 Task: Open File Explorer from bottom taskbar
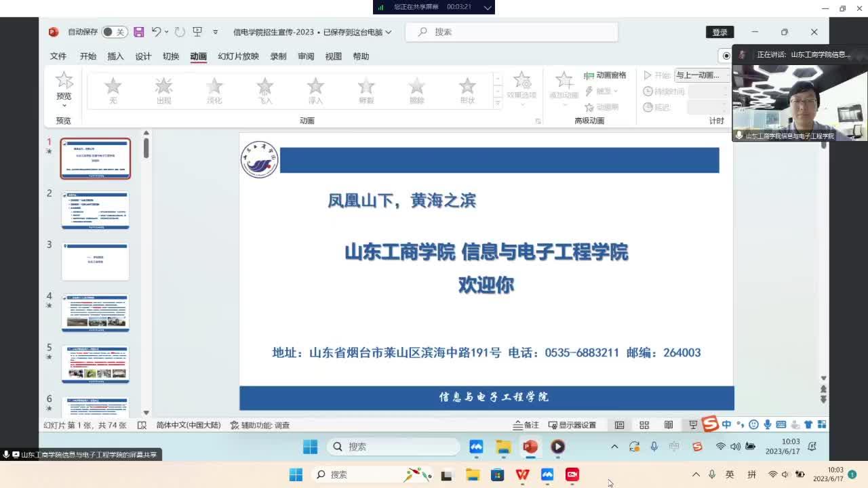(x=472, y=474)
